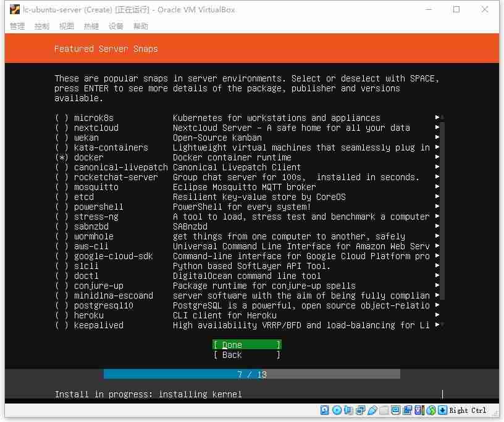Select the microk8s snap checkbox
The image size is (504, 422).
coord(62,118)
